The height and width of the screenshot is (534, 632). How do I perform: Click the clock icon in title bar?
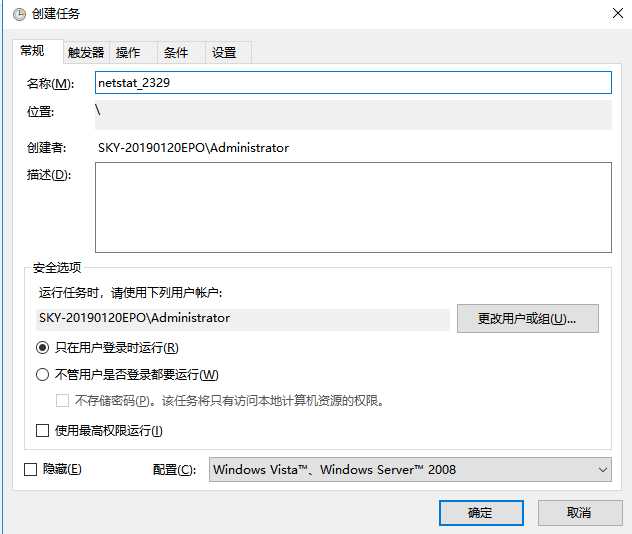[x=19, y=15]
